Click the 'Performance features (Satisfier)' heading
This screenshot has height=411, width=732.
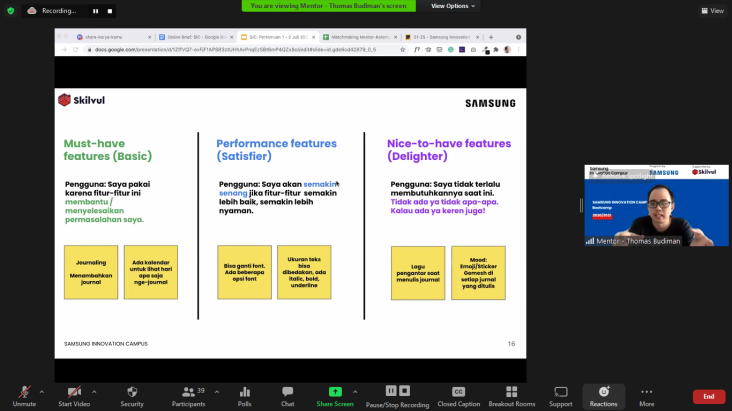(276, 150)
